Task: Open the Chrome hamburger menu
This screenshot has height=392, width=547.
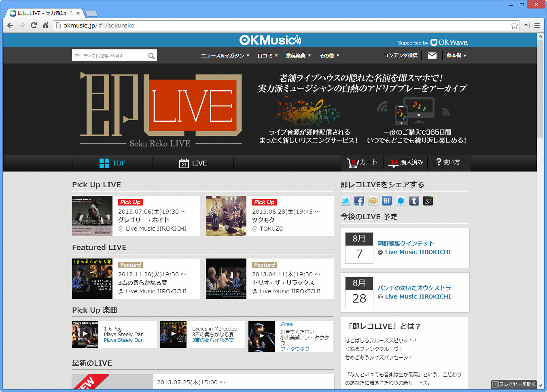Action: pos(537,25)
